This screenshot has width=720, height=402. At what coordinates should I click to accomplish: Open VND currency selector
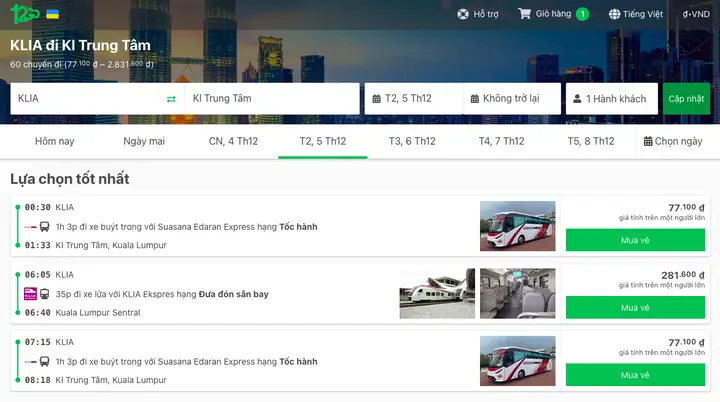click(x=696, y=14)
